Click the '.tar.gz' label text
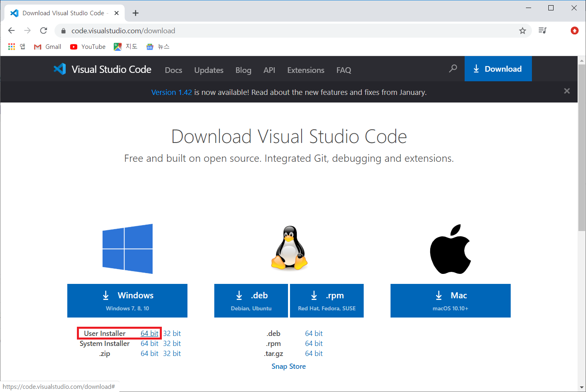The width and height of the screenshot is (586, 392). click(274, 353)
